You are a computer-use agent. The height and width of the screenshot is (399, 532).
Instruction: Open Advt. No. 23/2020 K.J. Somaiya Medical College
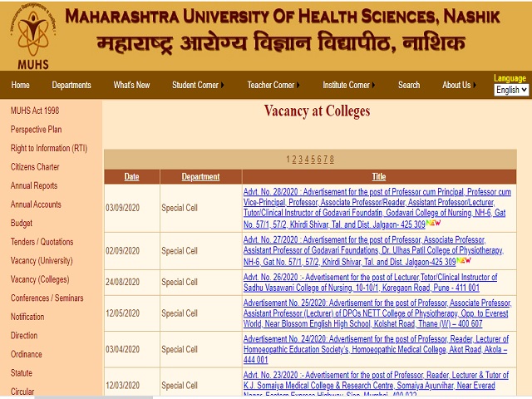[x=376, y=385]
